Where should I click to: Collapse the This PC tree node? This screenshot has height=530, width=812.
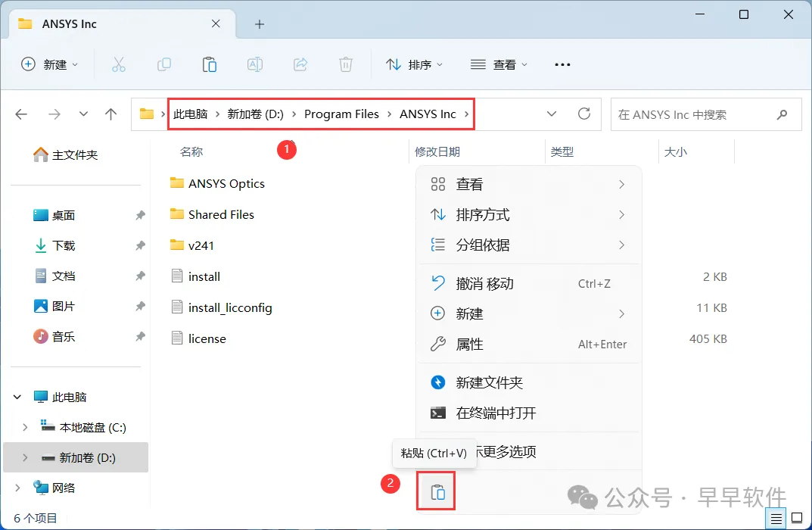(x=17, y=397)
